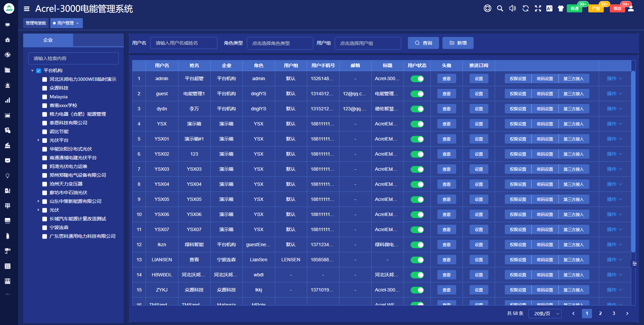Select the 企业 tab in left panel
644x325 pixels.
(x=48, y=40)
